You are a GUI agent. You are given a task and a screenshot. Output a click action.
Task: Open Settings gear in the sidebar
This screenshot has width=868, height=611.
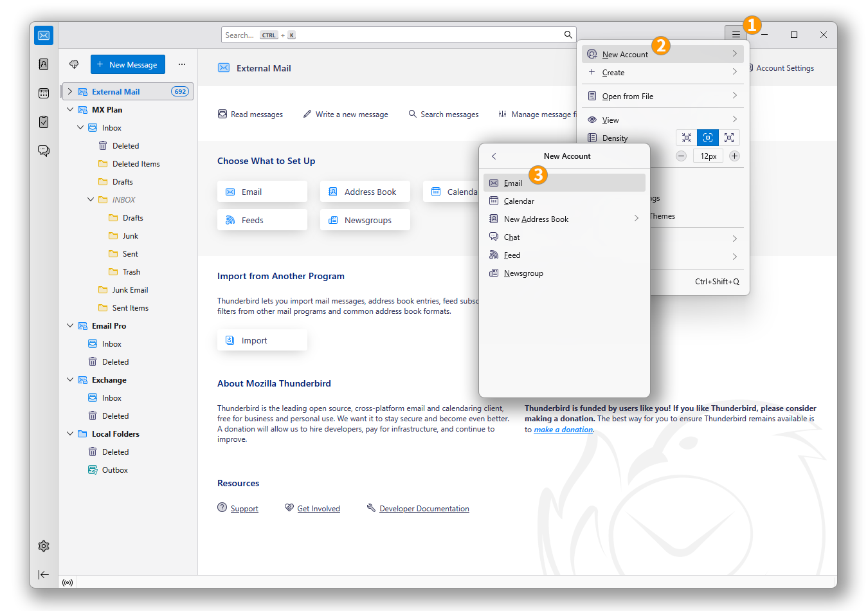44,546
